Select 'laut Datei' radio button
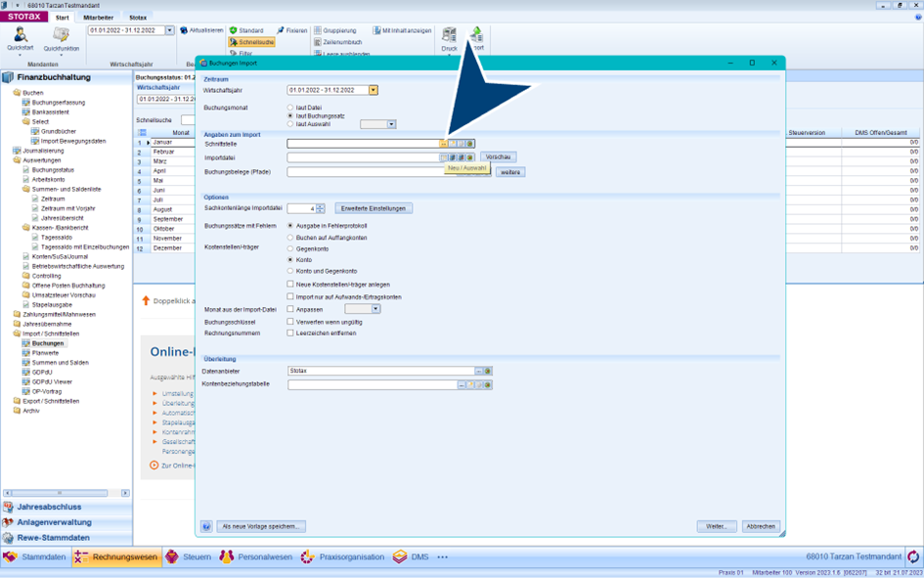Image resolution: width=924 pixels, height=578 pixels. coord(290,108)
